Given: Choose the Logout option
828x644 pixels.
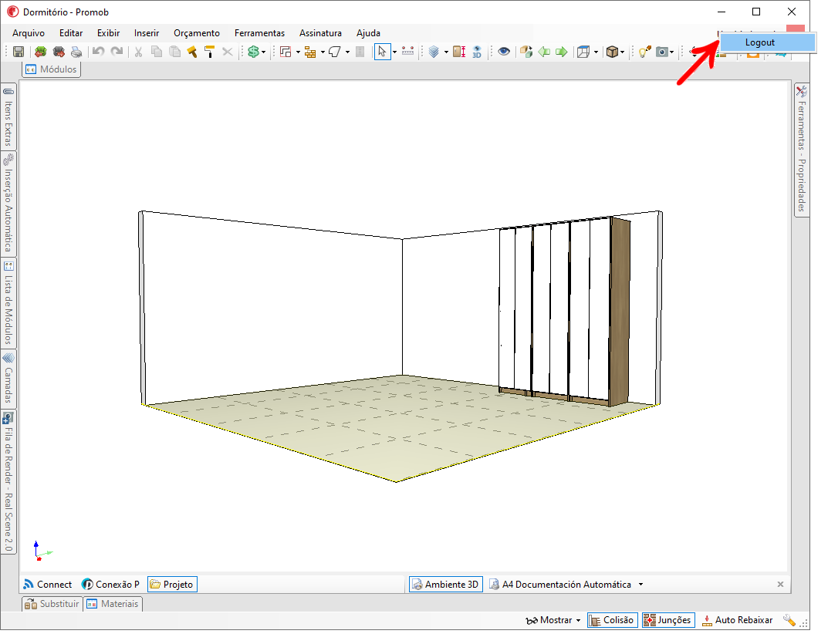Looking at the screenshot, I should click(768, 42).
